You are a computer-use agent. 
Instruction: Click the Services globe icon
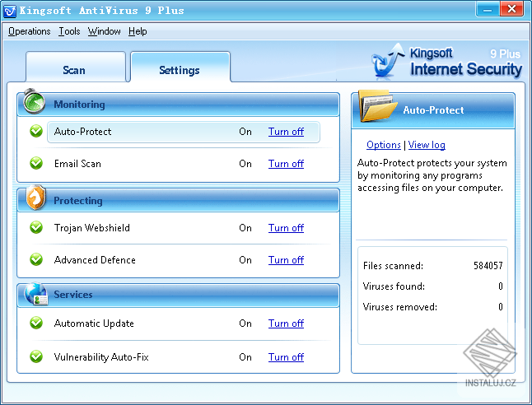(35, 294)
